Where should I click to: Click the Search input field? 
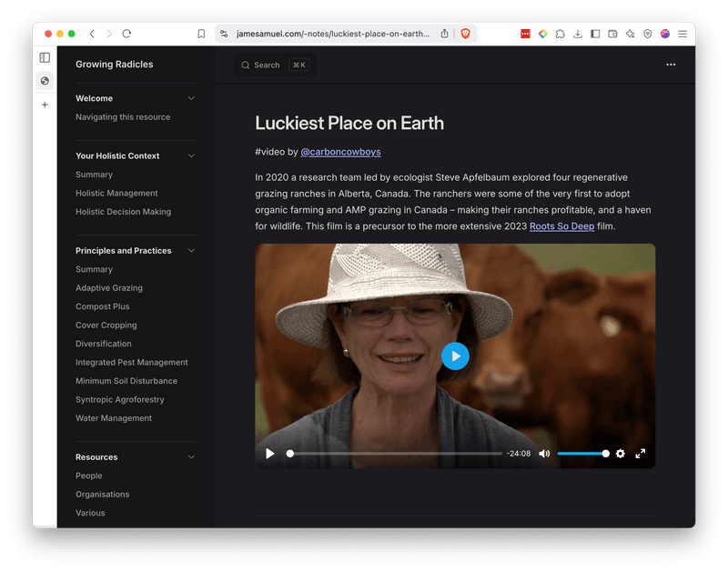coord(276,65)
